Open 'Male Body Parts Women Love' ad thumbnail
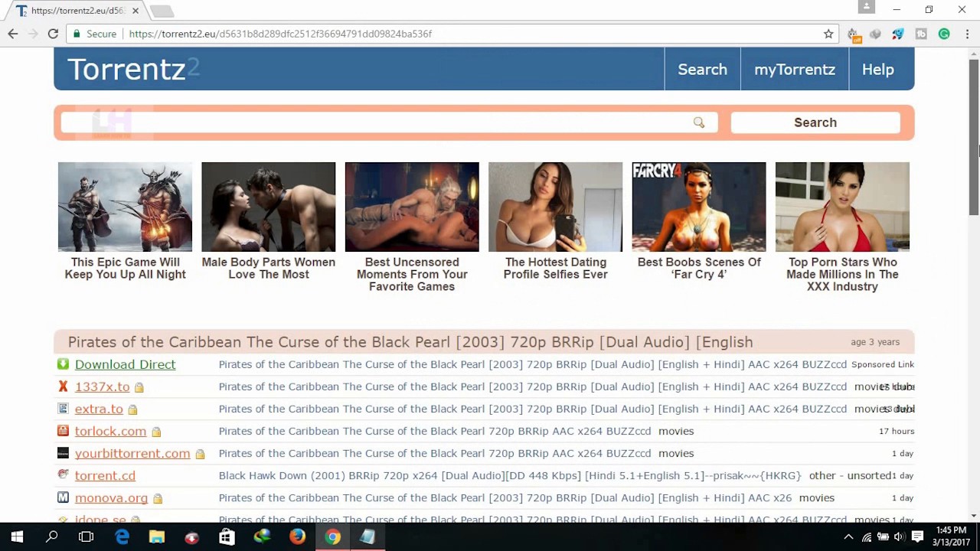The image size is (980, 551). pyautogui.click(x=268, y=207)
